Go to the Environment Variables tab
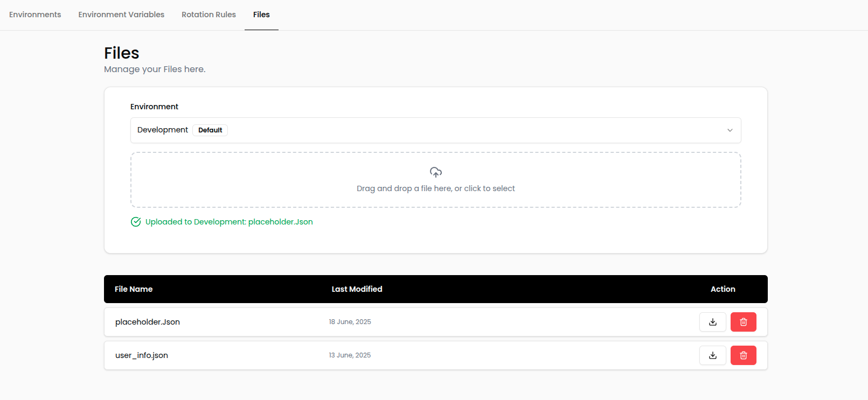 [121, 15]
